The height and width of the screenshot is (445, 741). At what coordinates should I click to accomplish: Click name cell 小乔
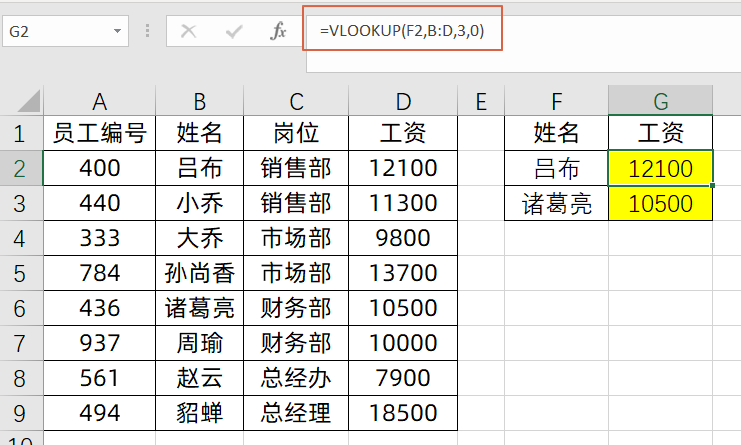click(x=199, y=203)
